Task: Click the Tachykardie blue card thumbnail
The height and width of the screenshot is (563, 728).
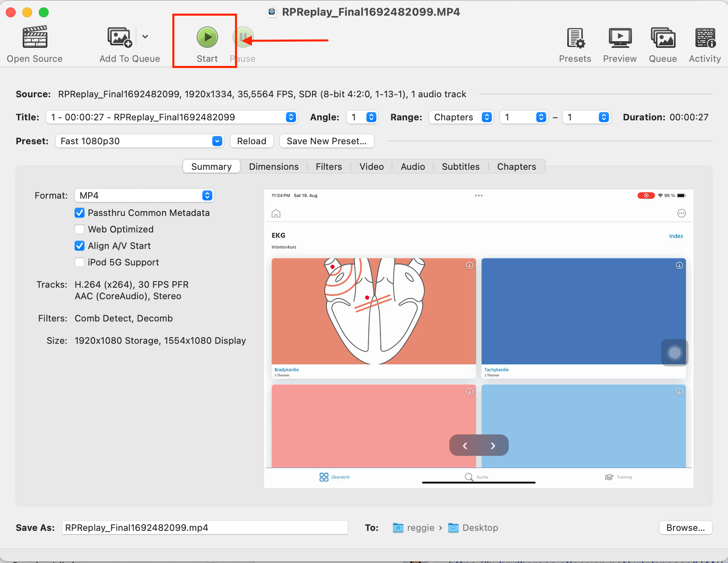Action: click(x=584, y=311)
